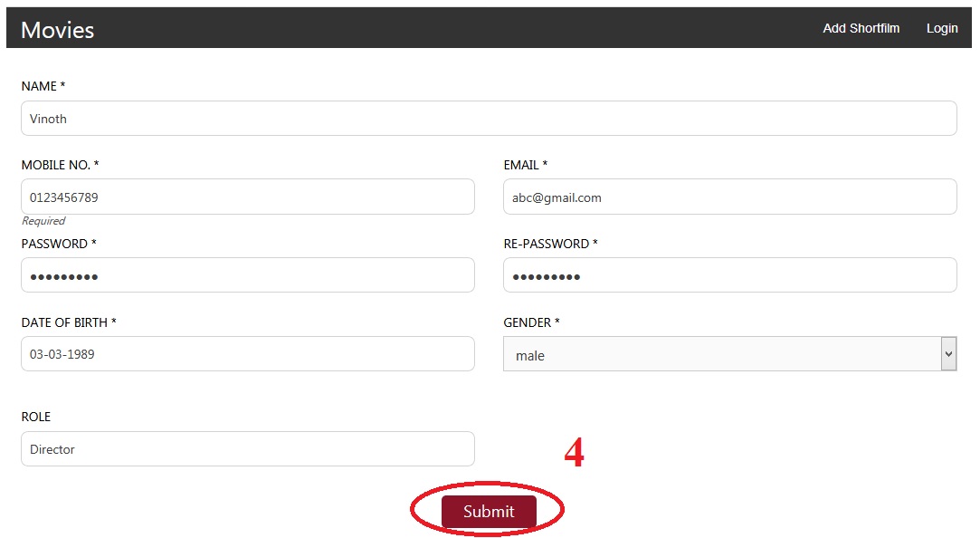Click the RE-PASSWORD label text
The height and width of the screenshot is (538, 980).
550,244
